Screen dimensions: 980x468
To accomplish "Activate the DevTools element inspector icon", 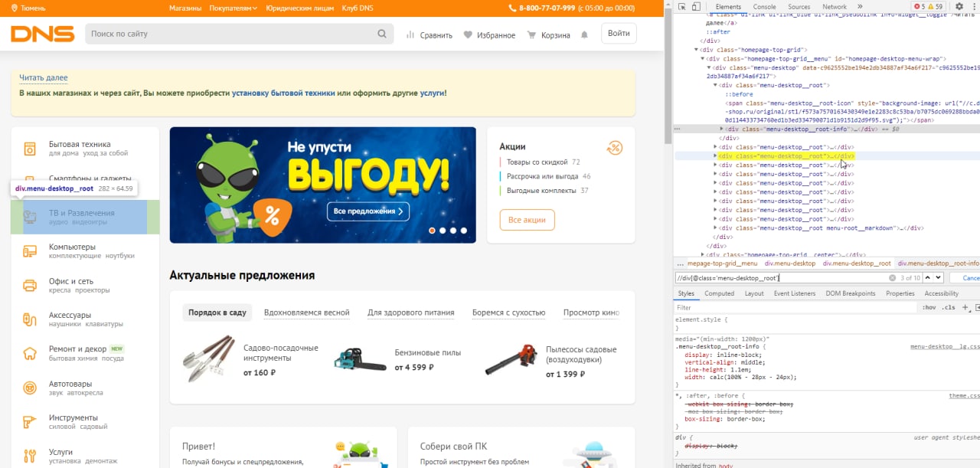I will pyautogui.click(x=681, y=7).
